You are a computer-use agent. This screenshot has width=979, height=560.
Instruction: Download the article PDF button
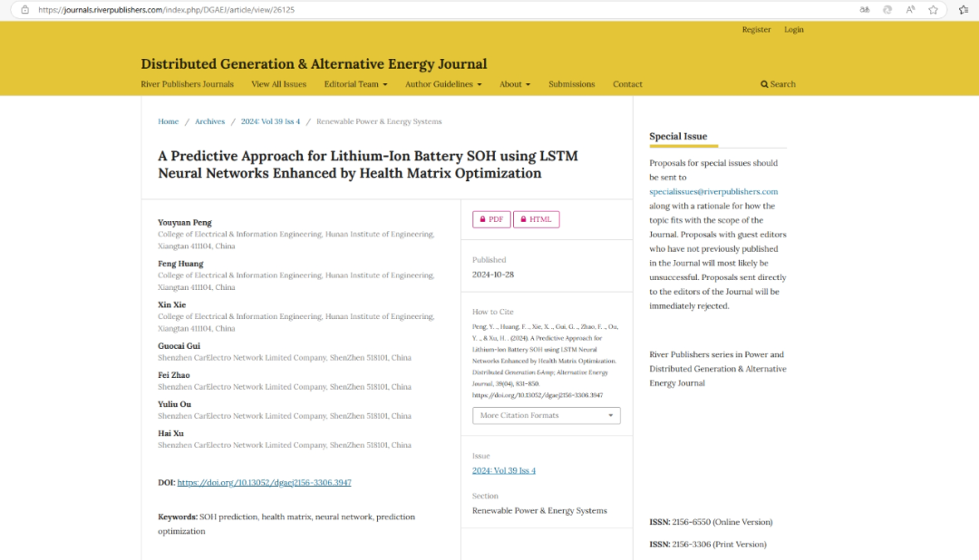click(491, 219)
